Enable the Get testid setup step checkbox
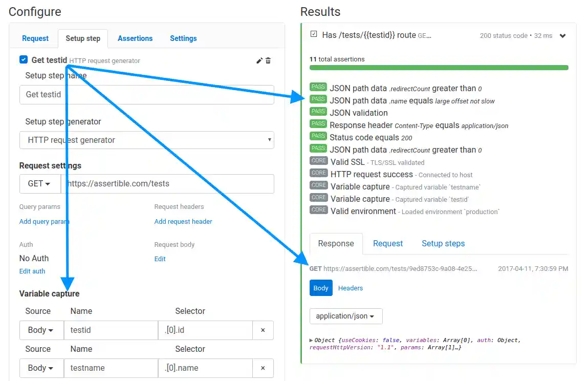Screen dimensions: 588x381 23,59
